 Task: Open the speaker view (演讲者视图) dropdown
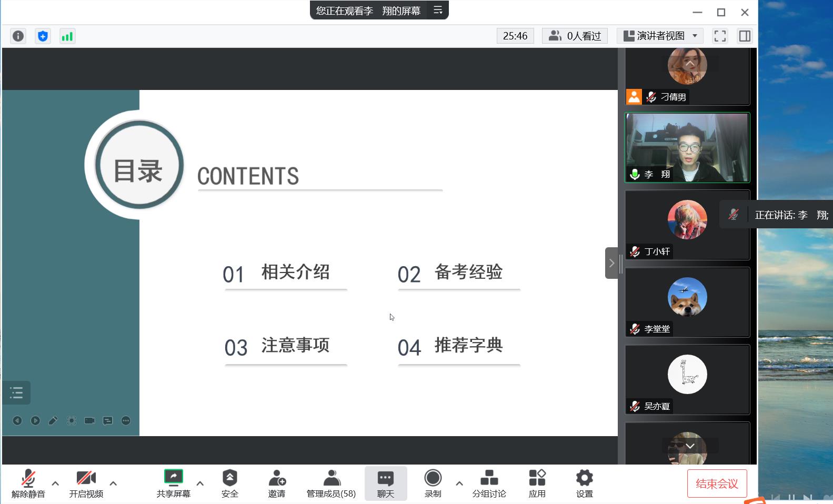660,36
